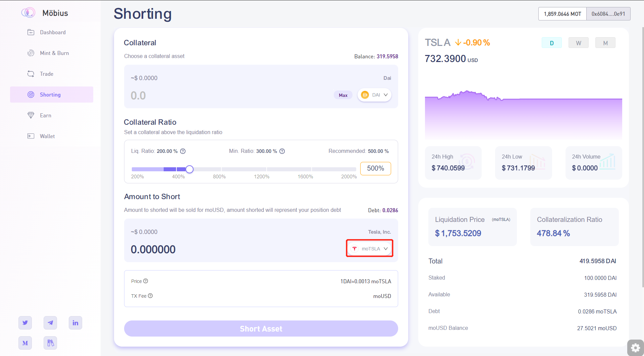Click the DAI coin icon

(x=365, y=95)
